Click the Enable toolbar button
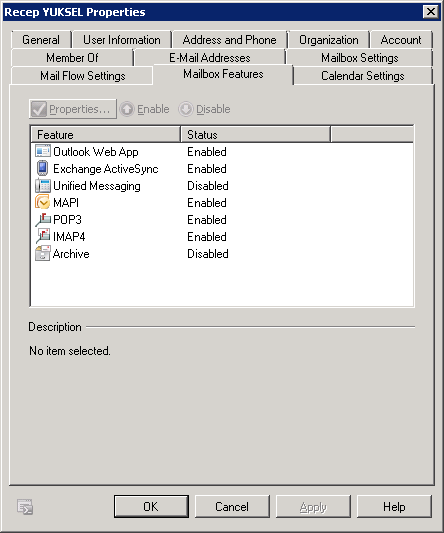The width and height of the screenshot is (444, 533). [x=145, y=109]
